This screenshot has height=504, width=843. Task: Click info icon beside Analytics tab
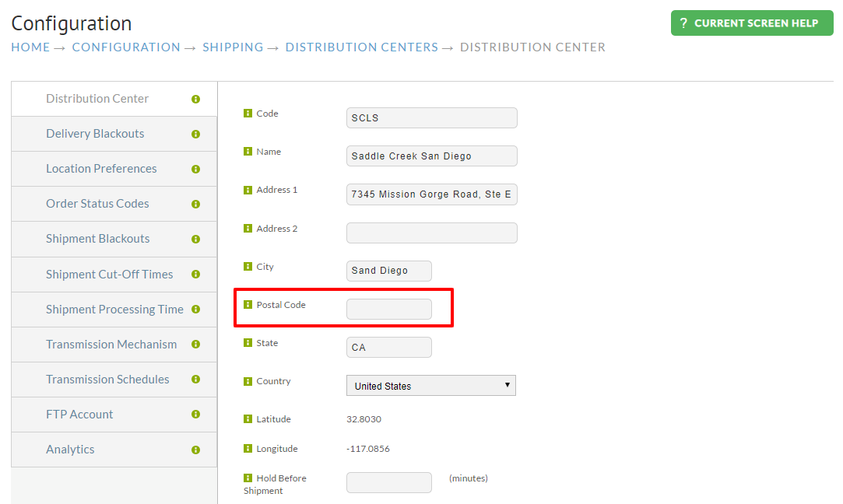[x=195, y=450]
